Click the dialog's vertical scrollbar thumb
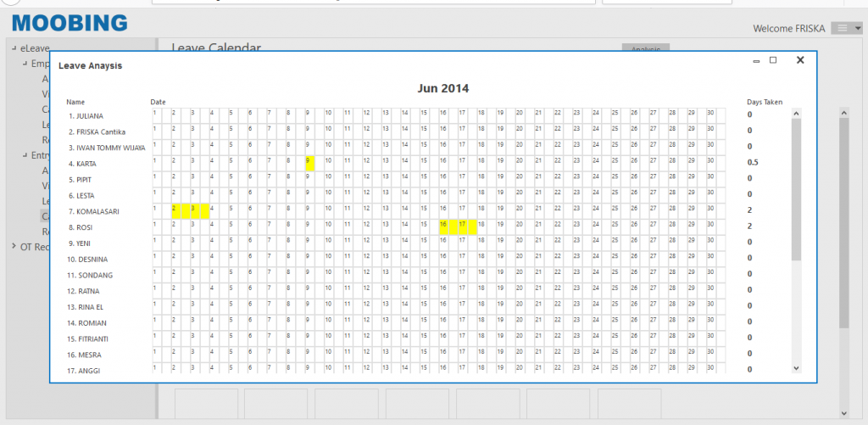The width and height of the screenshot is (868, 425). (x=796, y=187)
